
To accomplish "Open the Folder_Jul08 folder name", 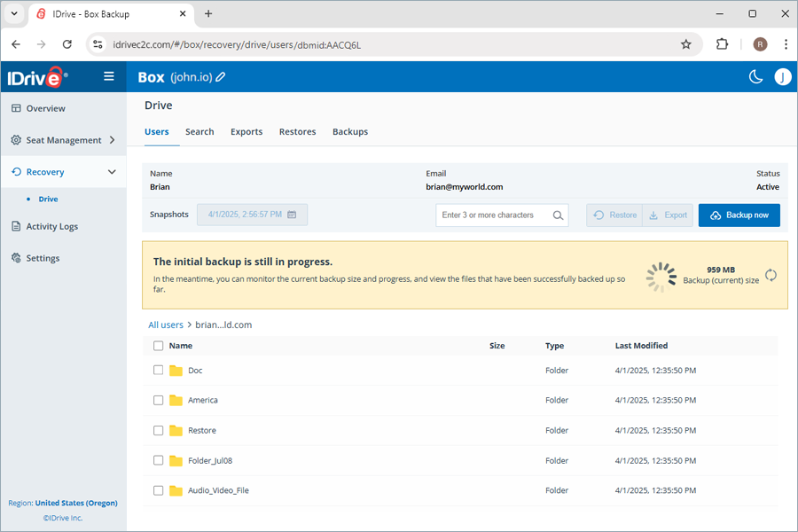I will pyautogui.click(x=209, y=461).
